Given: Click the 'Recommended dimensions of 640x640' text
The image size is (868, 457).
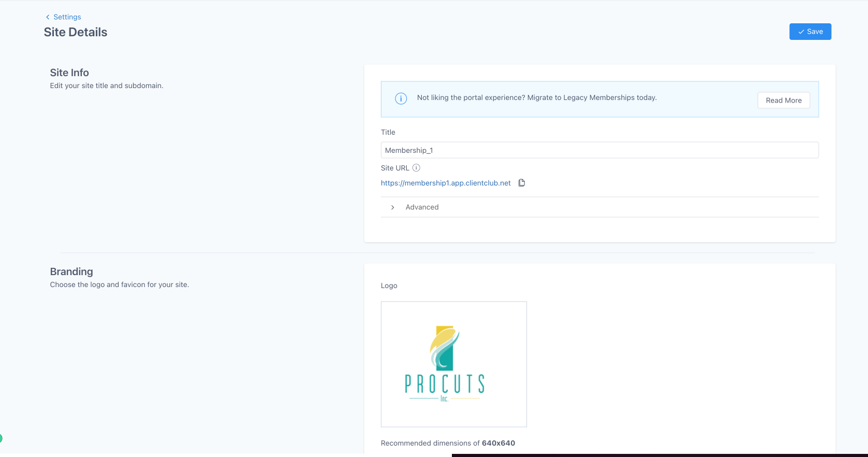Looking at the screenshot, I should click(x=448, y=443).
